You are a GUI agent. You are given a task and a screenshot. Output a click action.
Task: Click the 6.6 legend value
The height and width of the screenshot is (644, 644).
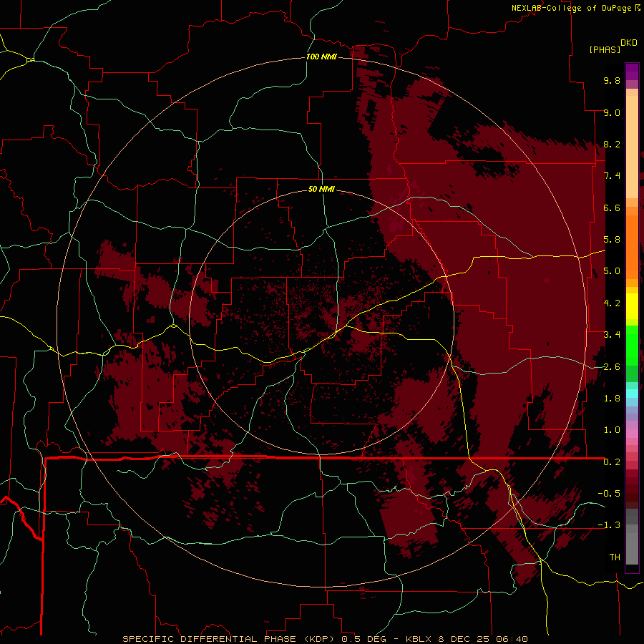612,208
